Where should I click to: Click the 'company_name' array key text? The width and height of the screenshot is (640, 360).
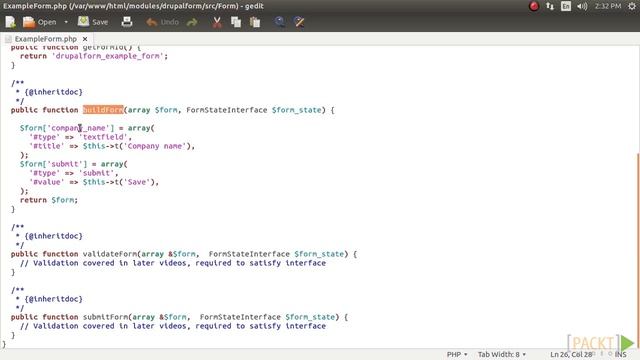(78, 128)
